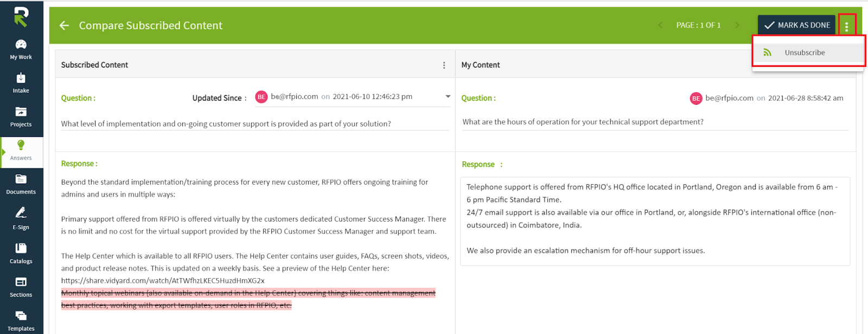868x334 pixels.
Task: Click be@rfpio.com in My Content
Action: 729,98
